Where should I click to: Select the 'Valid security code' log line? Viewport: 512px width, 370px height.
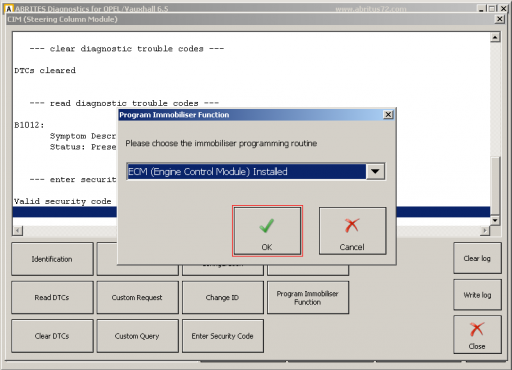(63, 201)
